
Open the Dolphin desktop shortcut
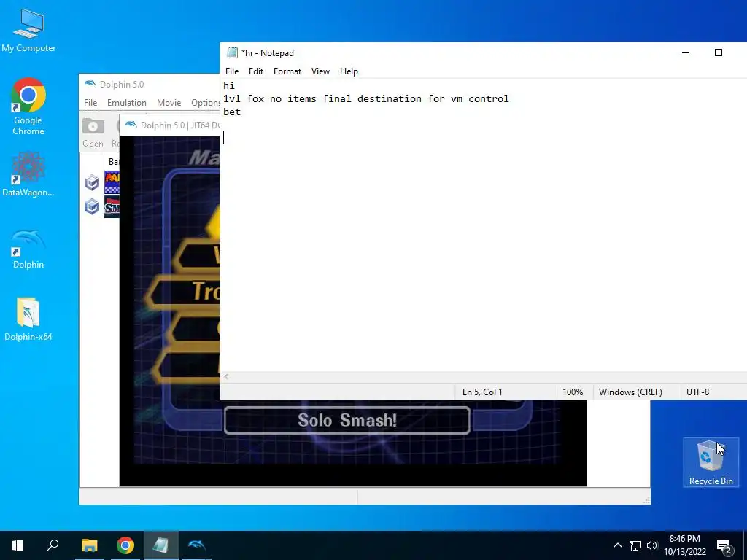[x=28, y=249]
